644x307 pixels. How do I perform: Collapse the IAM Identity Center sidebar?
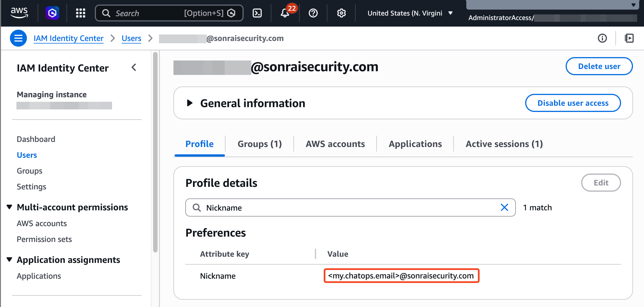[134, 68]
